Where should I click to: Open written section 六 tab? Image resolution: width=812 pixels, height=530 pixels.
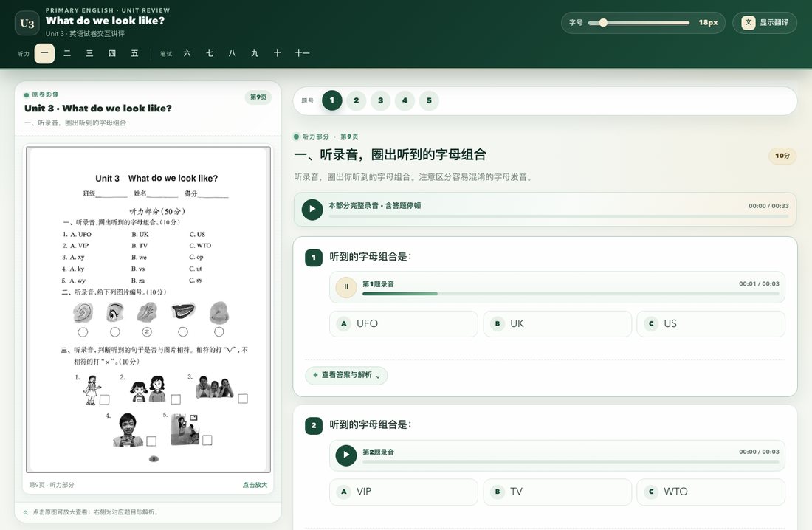(187, 53)
